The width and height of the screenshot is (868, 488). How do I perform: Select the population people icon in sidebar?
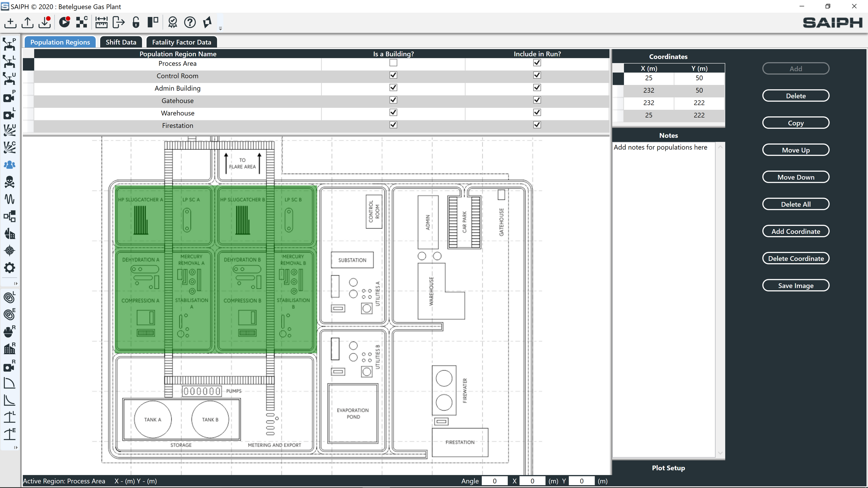[x=9, y=165]
